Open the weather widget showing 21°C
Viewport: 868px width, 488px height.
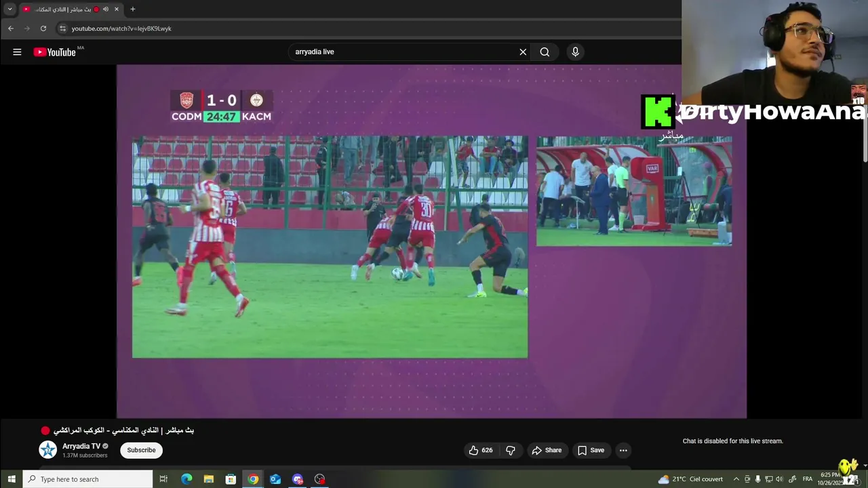[690, 479]
